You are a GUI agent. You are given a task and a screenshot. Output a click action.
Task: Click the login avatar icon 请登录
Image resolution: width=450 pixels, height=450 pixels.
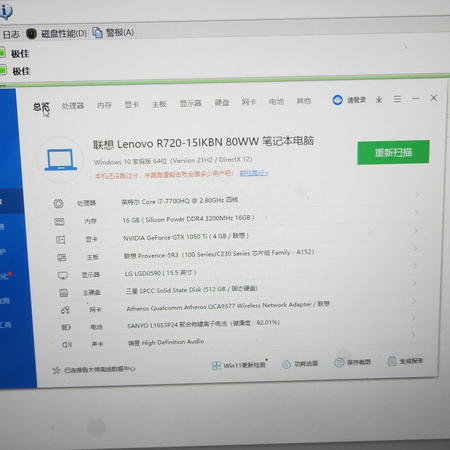337,100
